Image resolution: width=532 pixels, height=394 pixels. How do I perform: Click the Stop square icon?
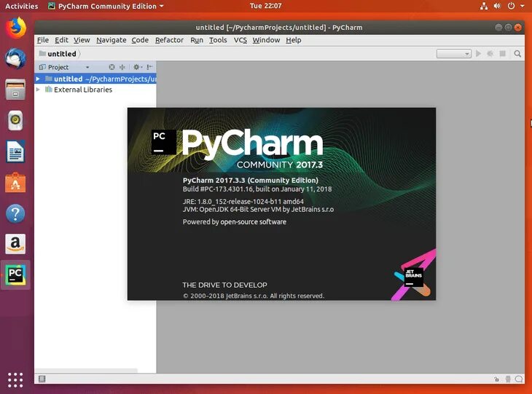(503, 54)
